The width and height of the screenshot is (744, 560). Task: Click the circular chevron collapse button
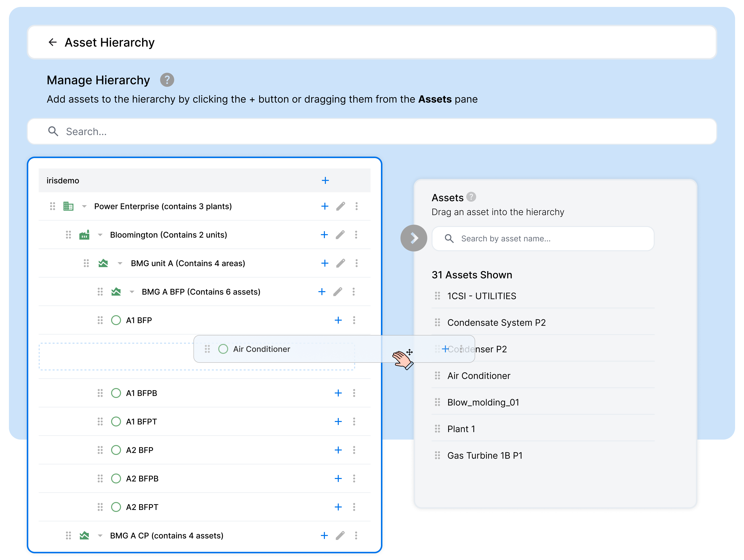click(413, 238)
